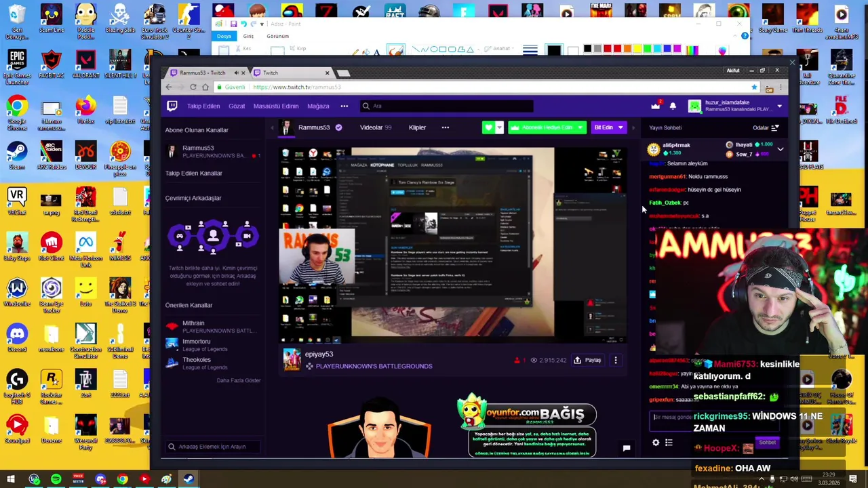Open the header three-dot more menu
868x488 pixels.
tap(344, 106)
